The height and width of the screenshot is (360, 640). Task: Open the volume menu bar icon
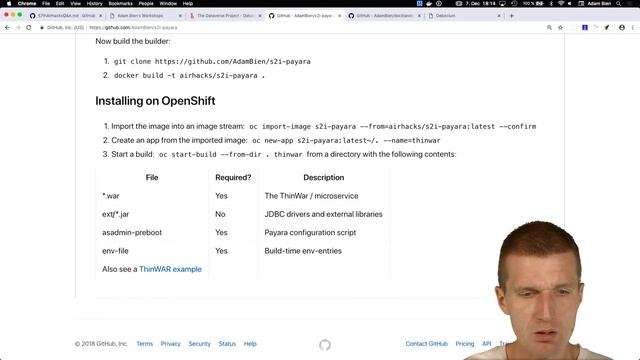point(570,3)
